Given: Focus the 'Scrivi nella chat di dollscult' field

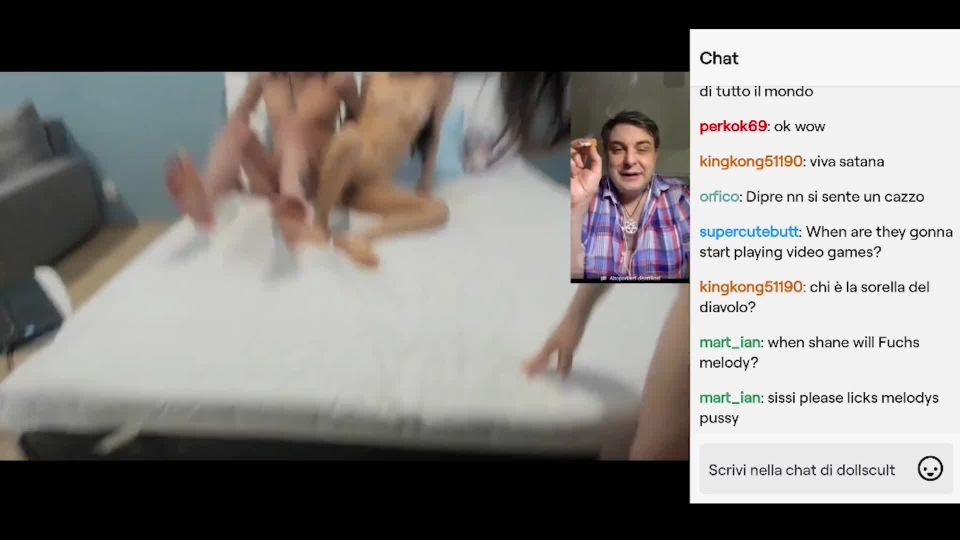Looking at the screenshot, I should [x=826, y=469].
